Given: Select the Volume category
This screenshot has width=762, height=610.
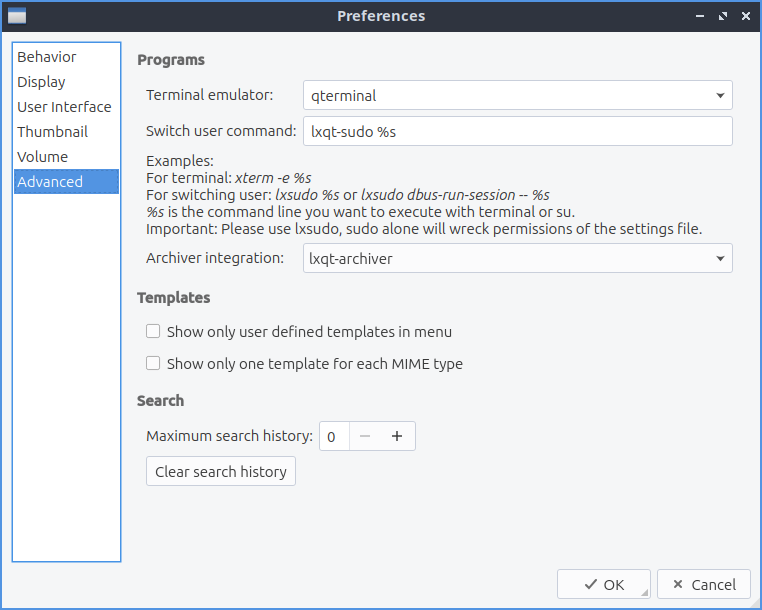Looking at the screenshot, I should [43, 157].
